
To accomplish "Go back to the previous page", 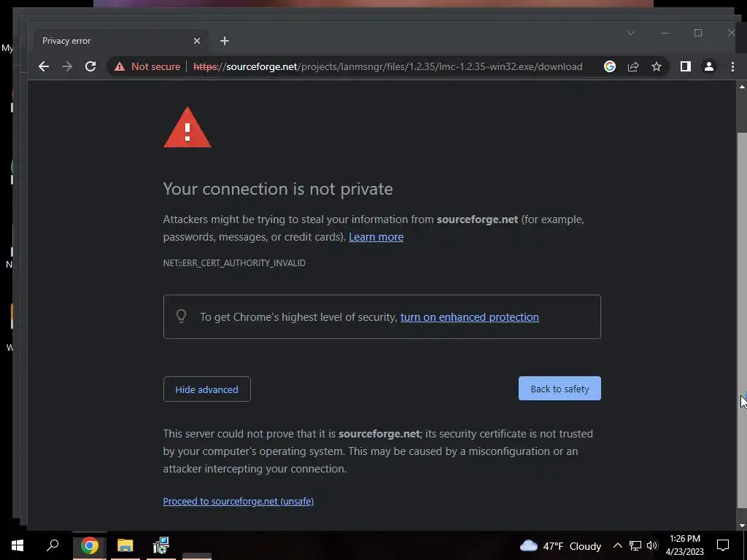I will pyautogui.click(x=43, y=66).
